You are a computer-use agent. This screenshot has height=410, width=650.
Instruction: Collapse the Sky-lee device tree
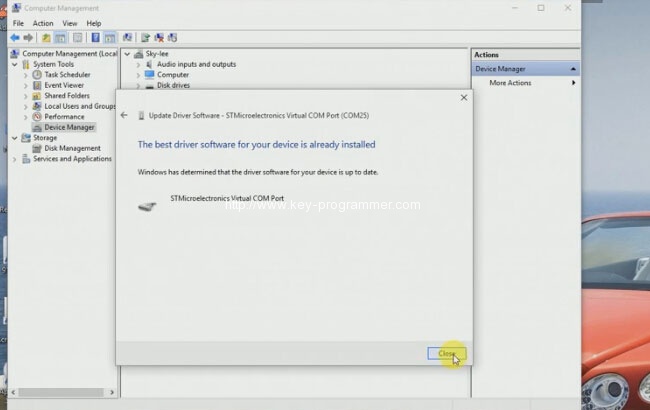click(x=127, y=54)
